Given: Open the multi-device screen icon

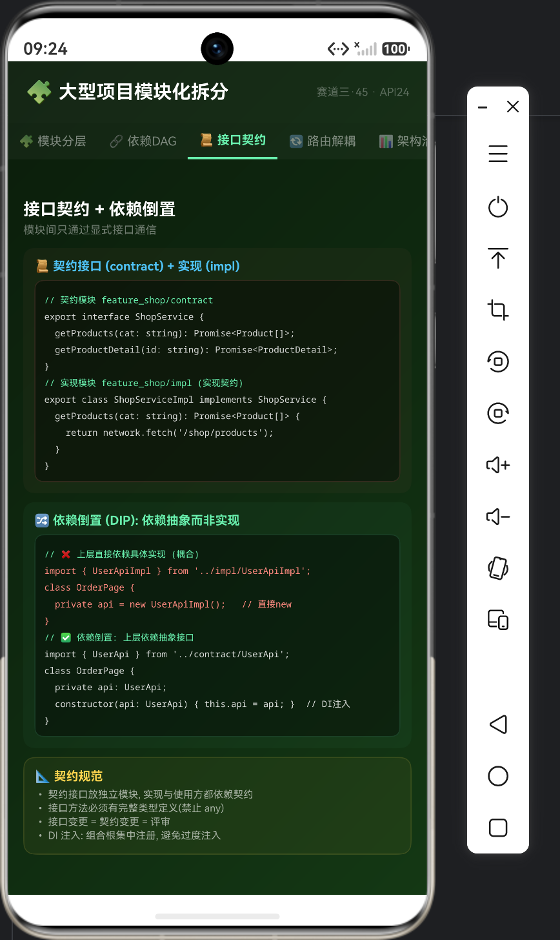Looking at the screenshot, I should coord(498,620).
